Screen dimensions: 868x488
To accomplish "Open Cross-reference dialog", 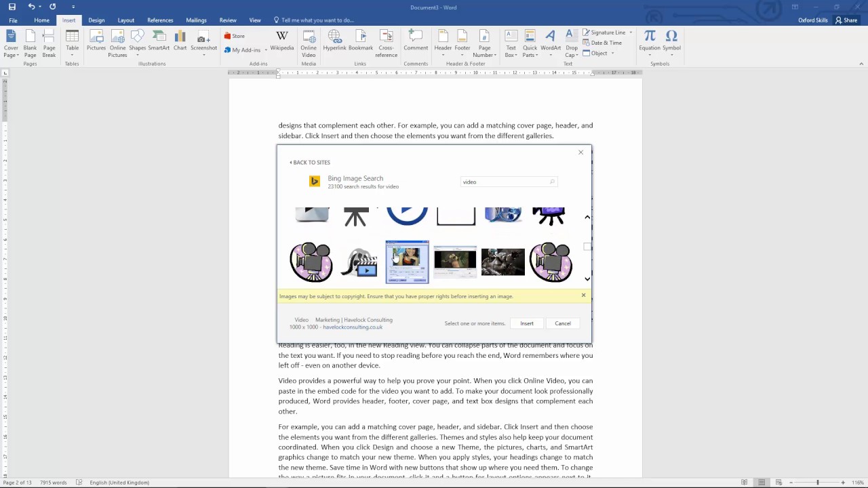I will pos(386,44).
